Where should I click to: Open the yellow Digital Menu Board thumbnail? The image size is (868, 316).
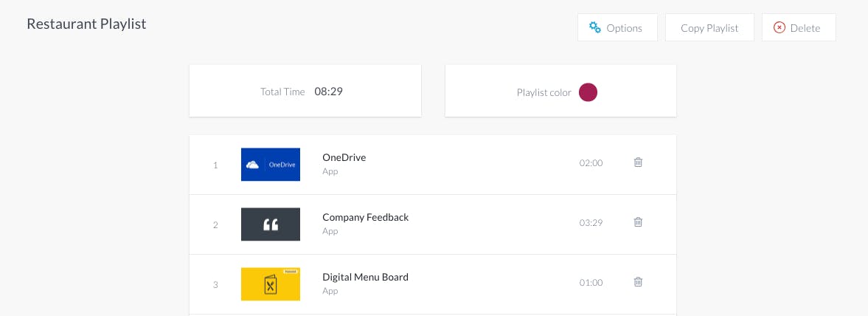[x=271, y=284]
